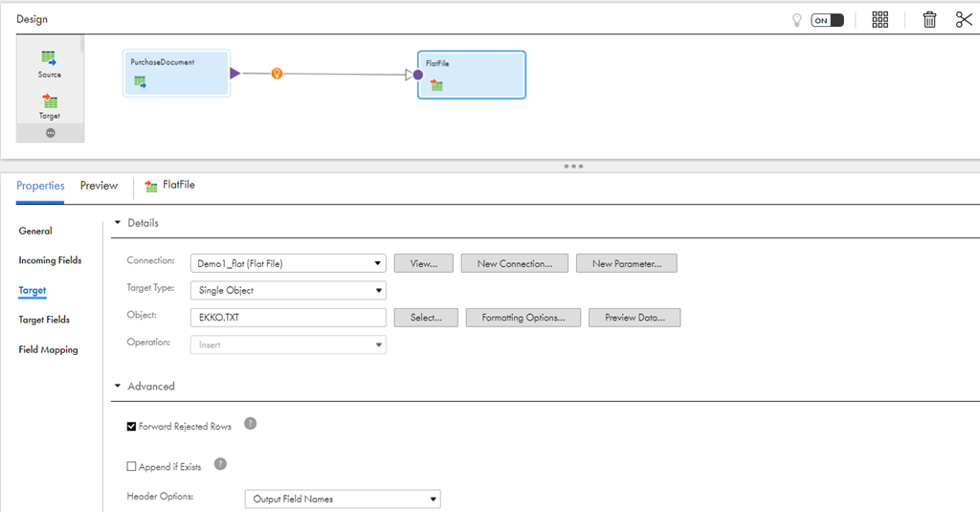Screen dimensions: 980x512
Task: Click the purple output arrow of PurchaseDocument
Action: tap(235, 73)
